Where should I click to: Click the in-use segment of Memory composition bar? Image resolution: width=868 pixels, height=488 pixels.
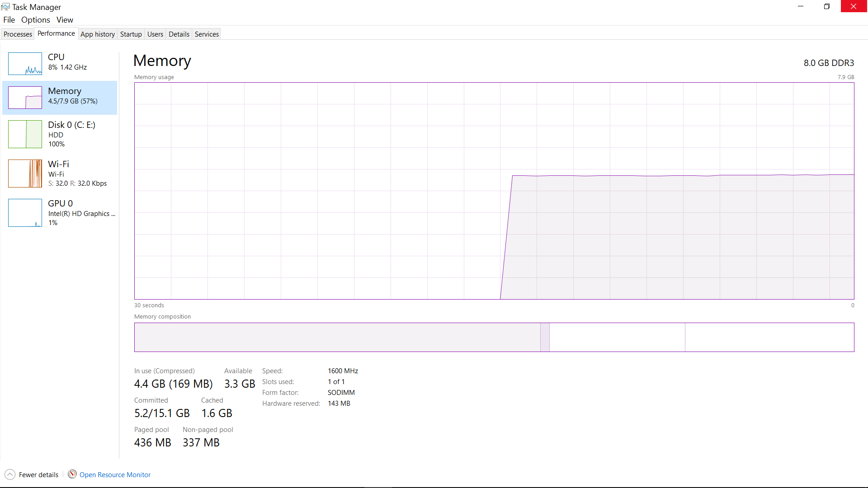[337, 337]
